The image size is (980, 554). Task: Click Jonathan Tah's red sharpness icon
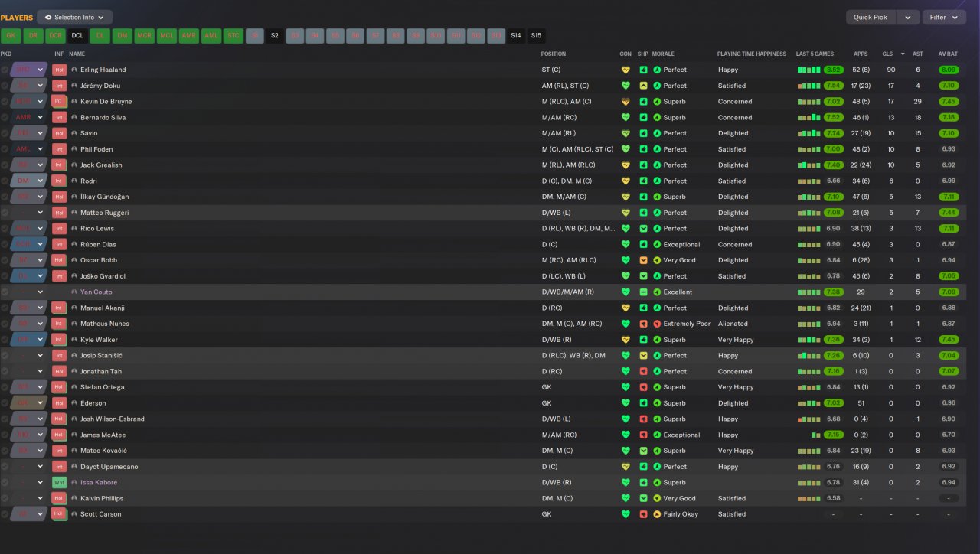643,371
